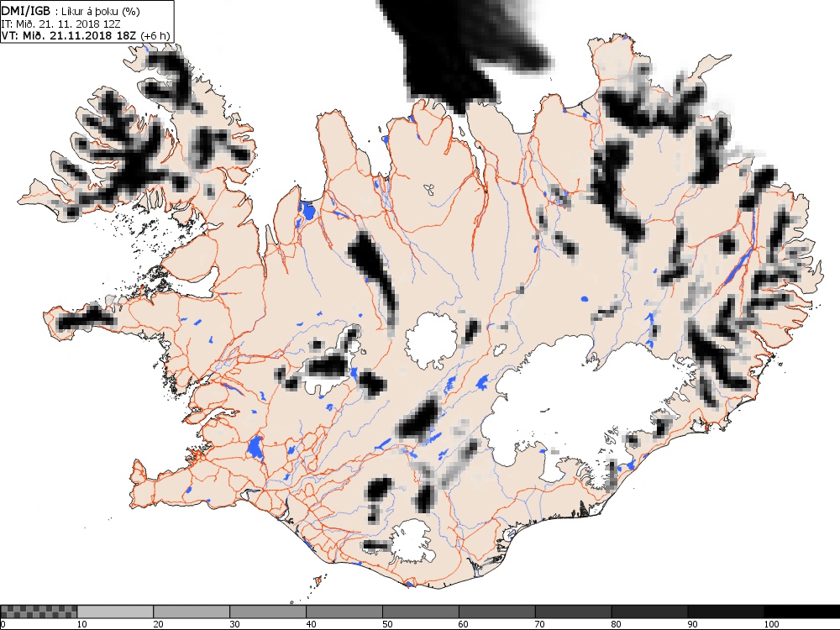Click the 70-80% darker legend swatch
840x630 pixels.
573,612
